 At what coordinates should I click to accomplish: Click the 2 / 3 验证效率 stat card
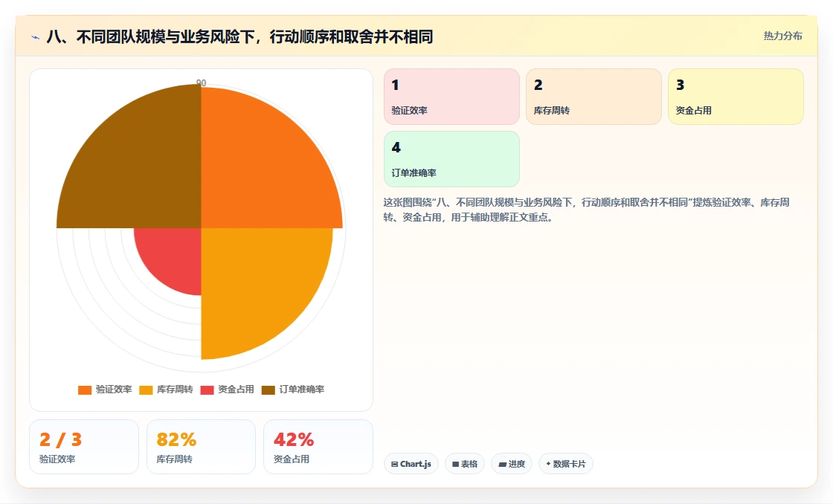pyautogui.click(x=84, y=447)
